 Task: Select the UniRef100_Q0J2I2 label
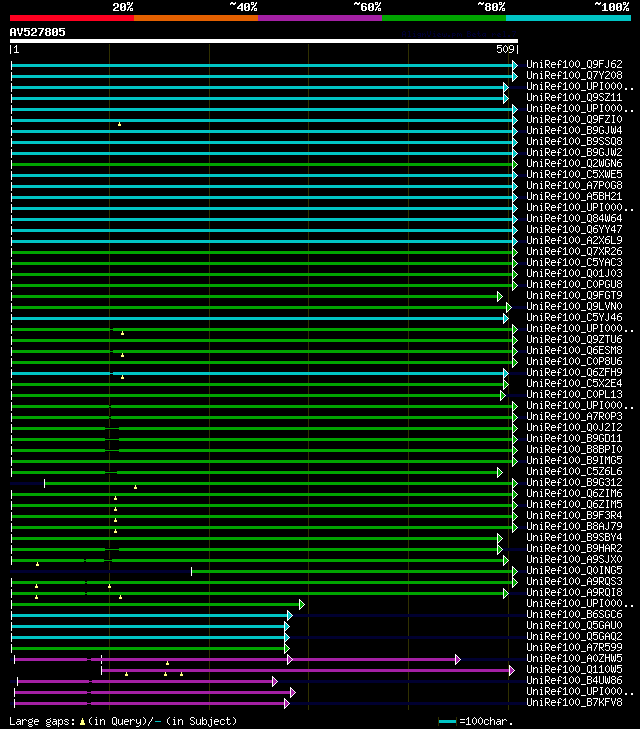point(574,427)
